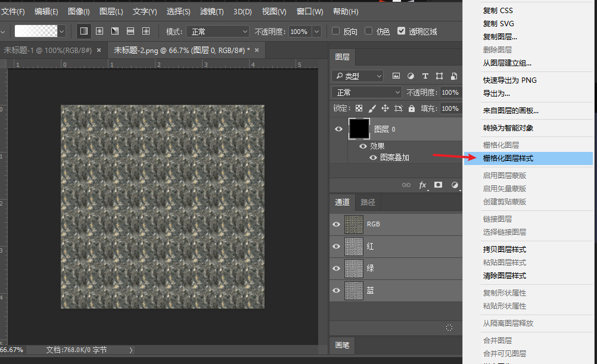This screenshot has width=597, height=364.
Task: Add a layer mask to 图层 0
Action: [439, 185]
